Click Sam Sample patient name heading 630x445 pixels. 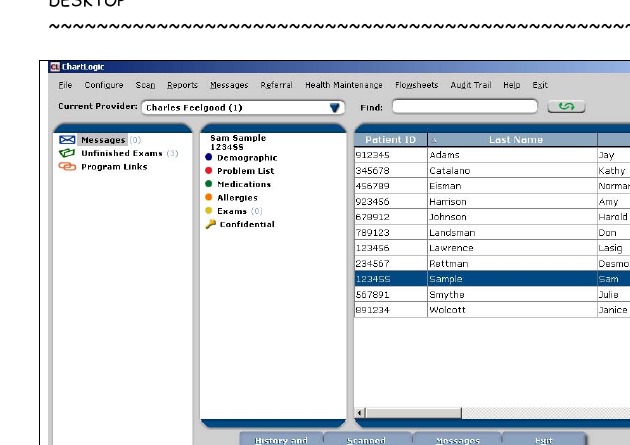tap(238, 138)
